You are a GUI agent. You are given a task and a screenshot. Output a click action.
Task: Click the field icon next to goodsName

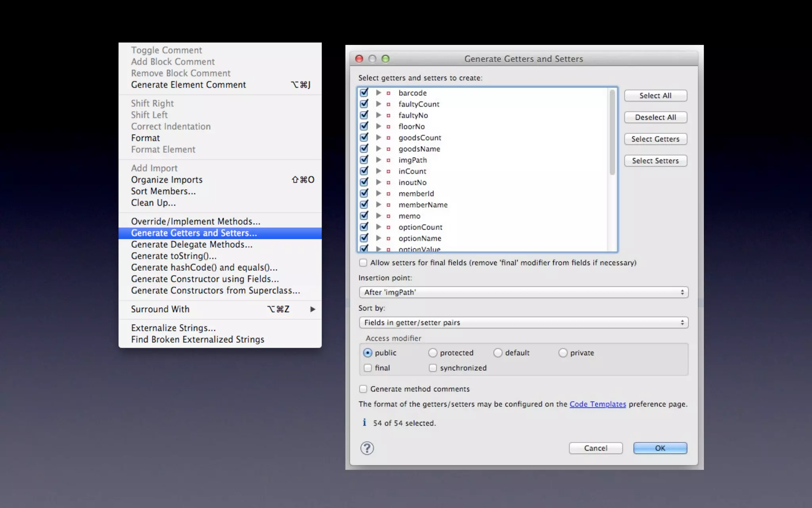pos(389,149)
